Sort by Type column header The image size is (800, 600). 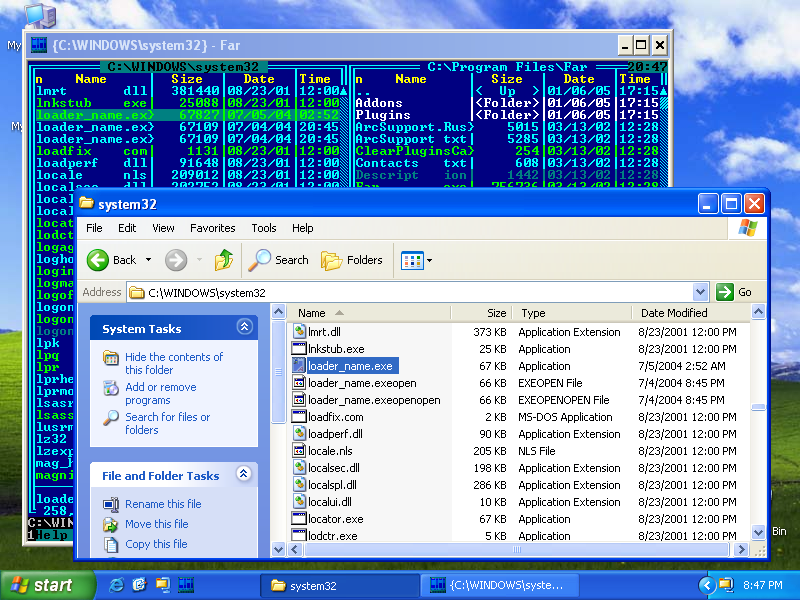coord(571,313)
